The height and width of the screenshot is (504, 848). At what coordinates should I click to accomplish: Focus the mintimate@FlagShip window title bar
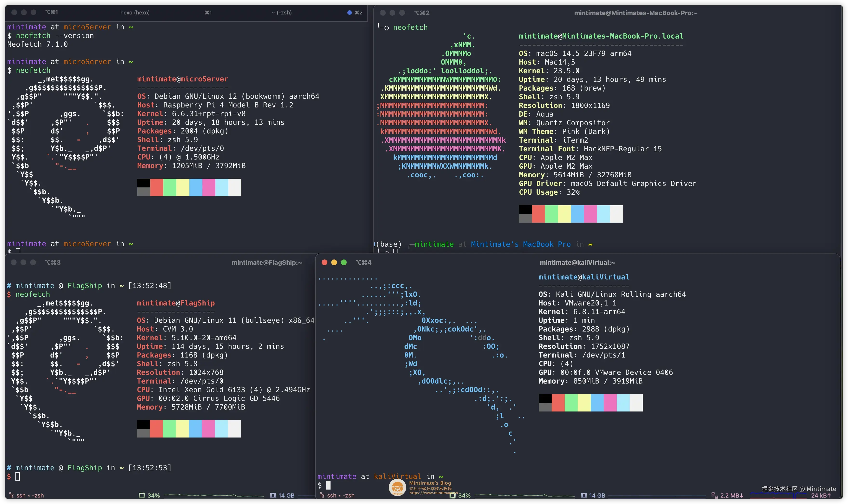(x=267, y=263)
